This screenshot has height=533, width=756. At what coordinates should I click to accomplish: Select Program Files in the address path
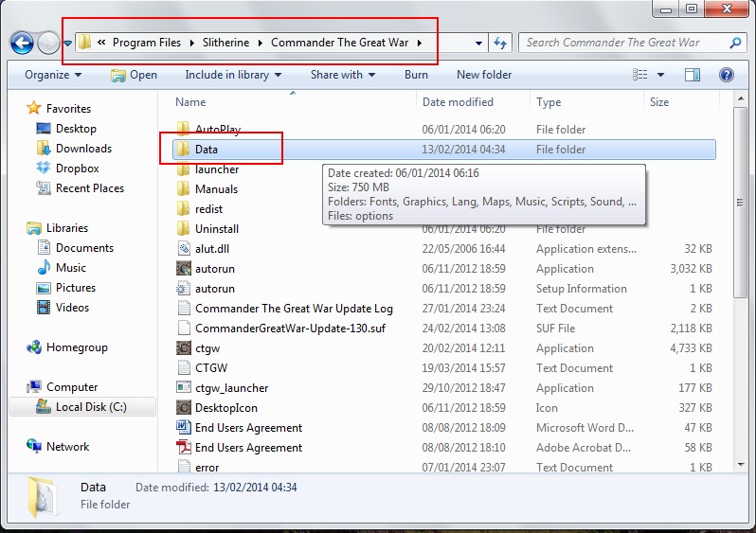[x=147, y=43]
